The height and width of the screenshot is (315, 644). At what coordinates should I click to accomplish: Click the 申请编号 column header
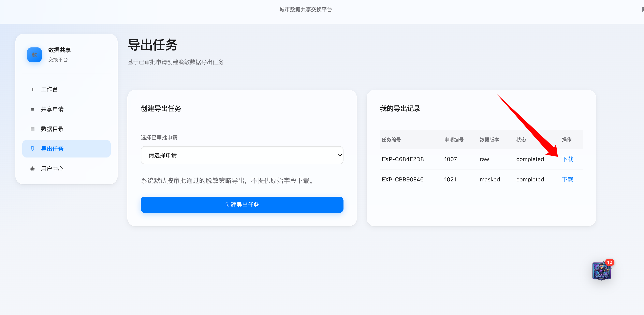click(x=454, y=139)
